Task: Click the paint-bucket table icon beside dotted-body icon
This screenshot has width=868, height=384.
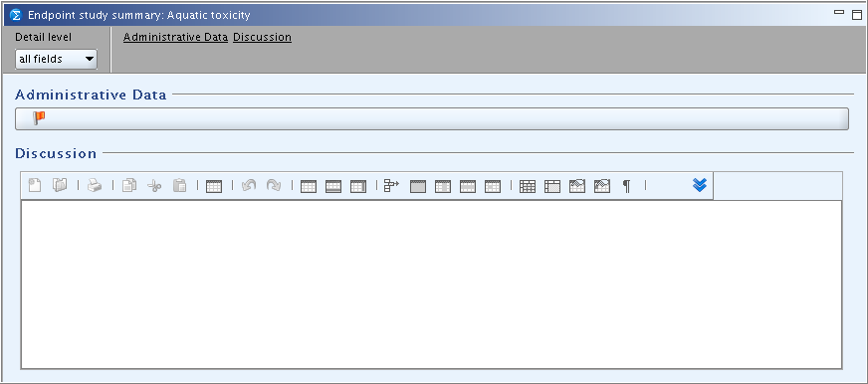Action: 577,186
